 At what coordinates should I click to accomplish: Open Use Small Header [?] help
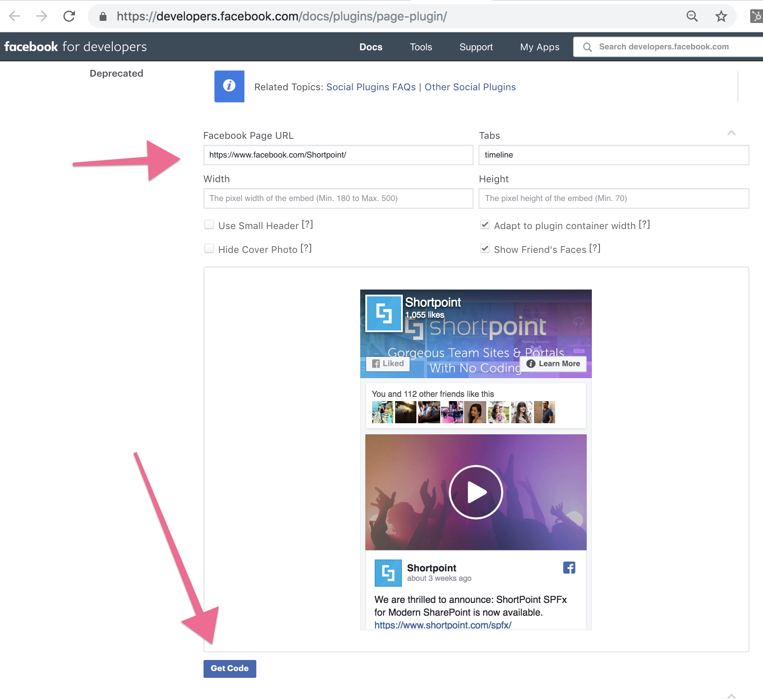307,224
